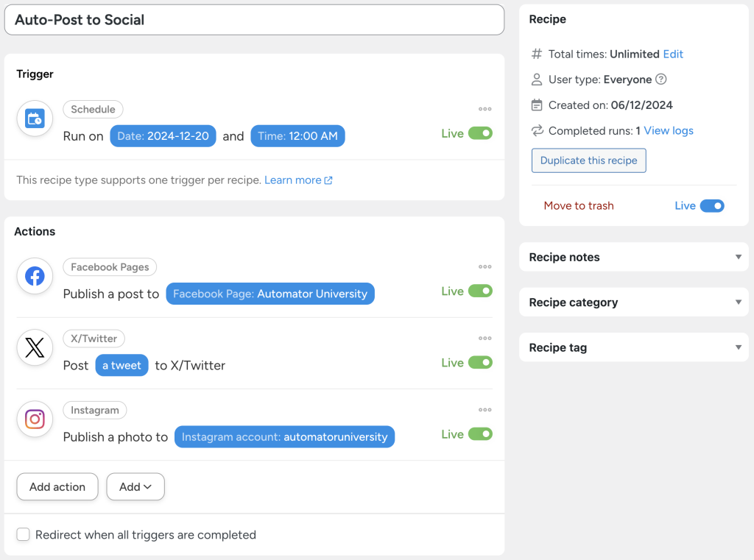Select the X/Twitter app icon
Screen dimensions: 754x560
pos(34,347)
